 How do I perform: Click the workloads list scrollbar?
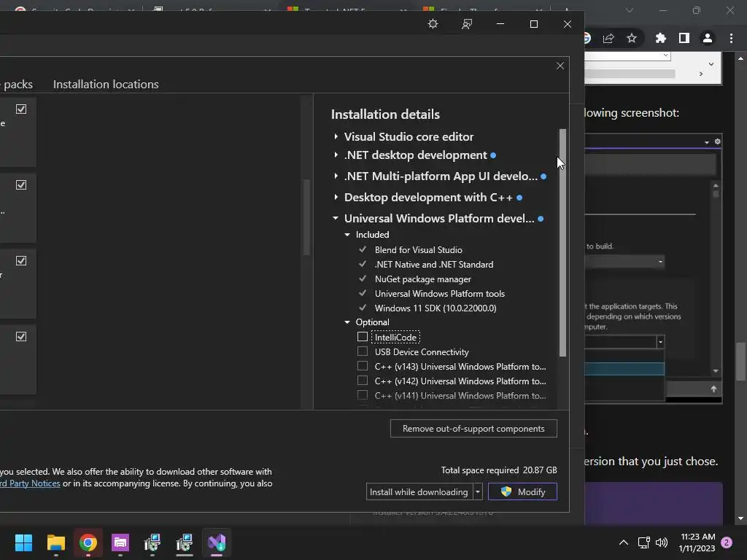point(307,217)
